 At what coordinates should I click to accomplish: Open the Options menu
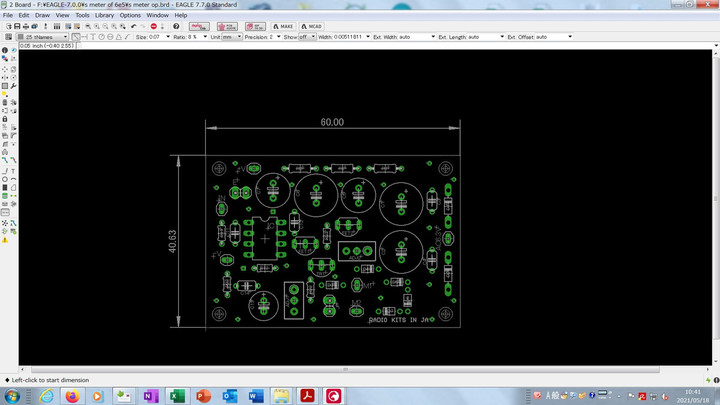click(130, 16)
